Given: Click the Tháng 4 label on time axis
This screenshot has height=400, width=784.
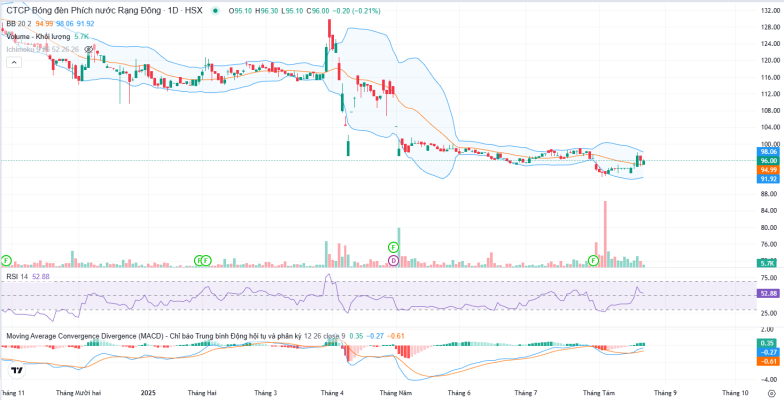Looking at the screenshot, I should coord(332,394).
